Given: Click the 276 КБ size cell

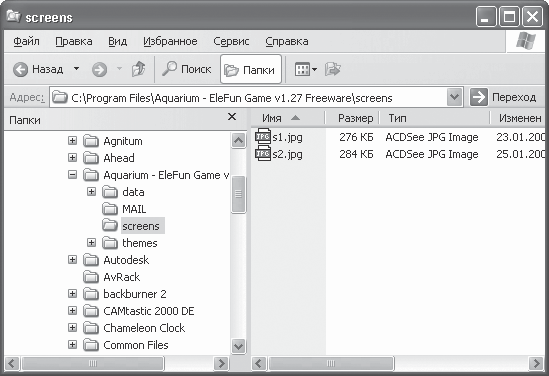Looking at the screenshot, I should 356,137.
